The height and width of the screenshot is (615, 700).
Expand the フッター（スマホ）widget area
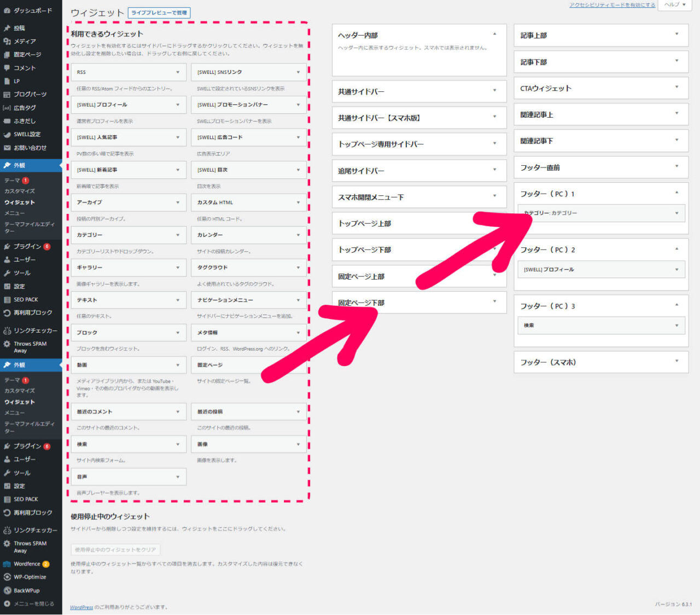(x=676, y=361)
